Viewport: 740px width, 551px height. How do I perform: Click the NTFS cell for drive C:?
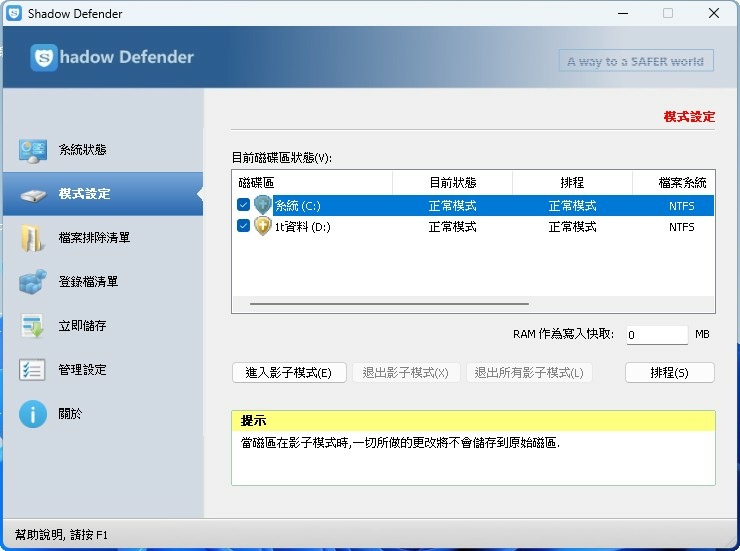681,206
